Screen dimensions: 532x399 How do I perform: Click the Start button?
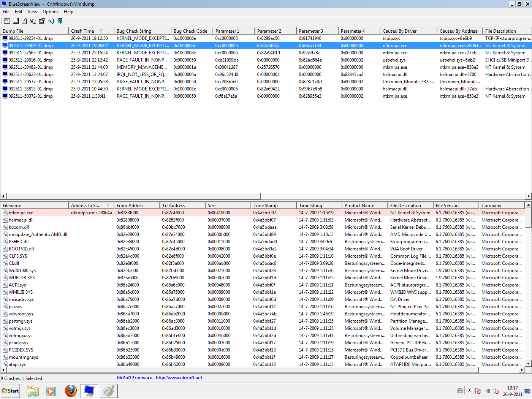coord(11,391)
